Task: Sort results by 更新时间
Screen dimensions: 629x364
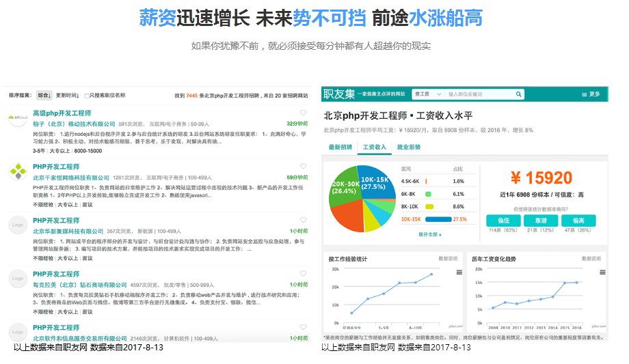Action: 67,96
